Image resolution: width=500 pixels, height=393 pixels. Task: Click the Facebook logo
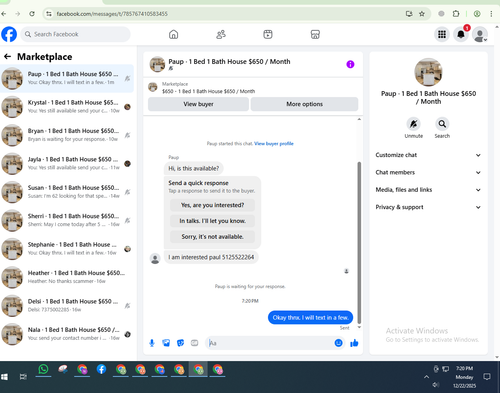click(9, 34)
